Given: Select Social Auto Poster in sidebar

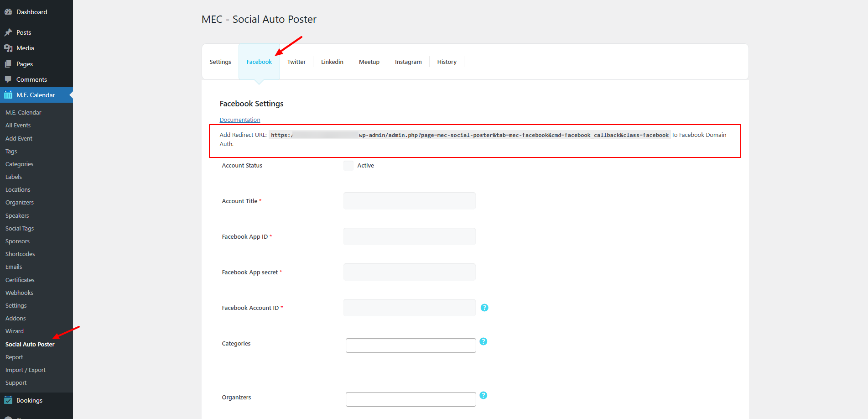Looking at the screenshot, I should [30, 344].
